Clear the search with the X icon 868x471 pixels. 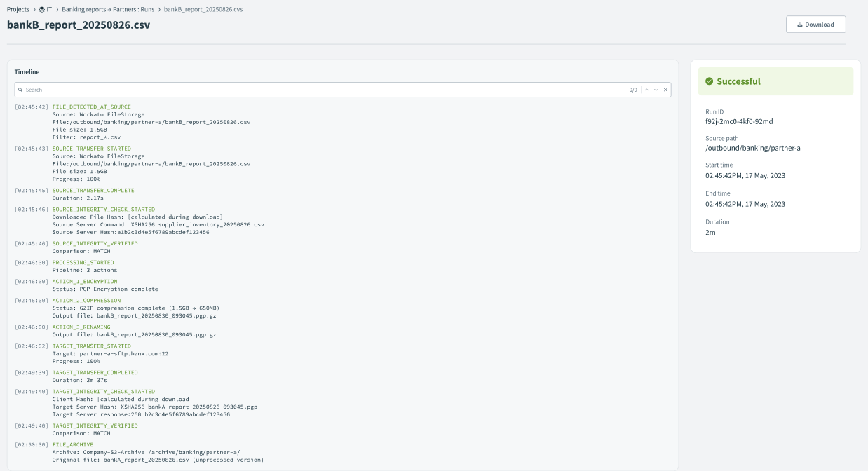click(666, 90)
